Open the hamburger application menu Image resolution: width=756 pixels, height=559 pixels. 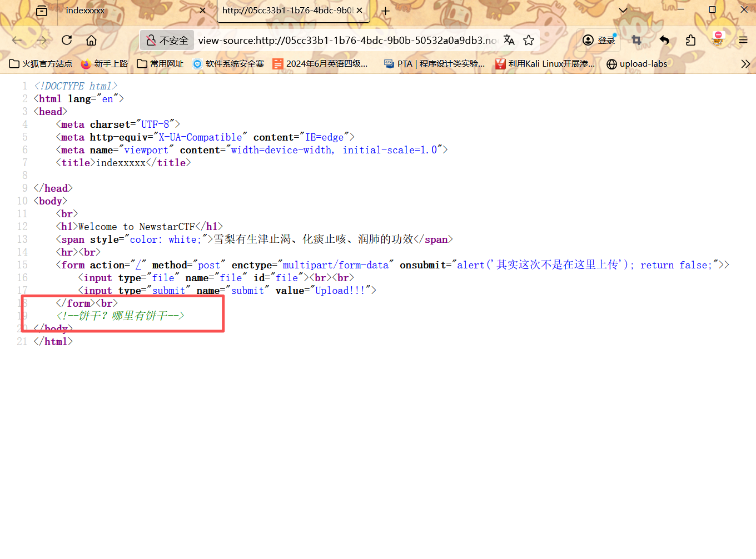pyautogui.click(x=743, y=40)
